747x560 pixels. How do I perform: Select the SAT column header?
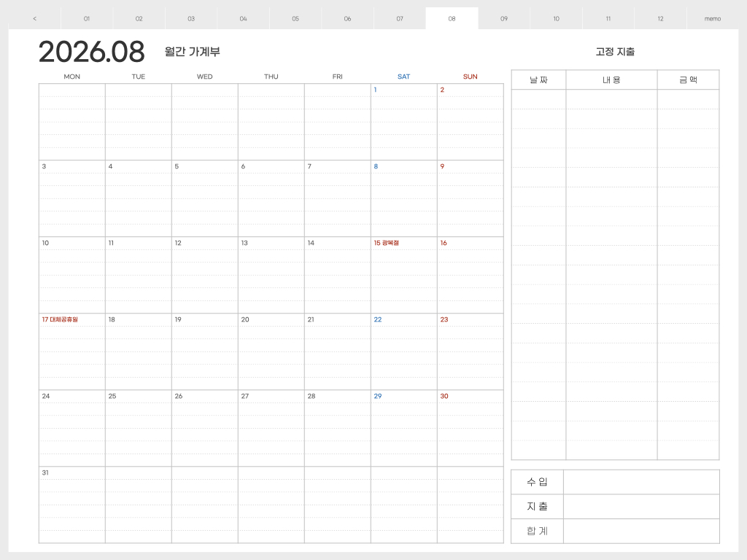(x=404, y=76)
